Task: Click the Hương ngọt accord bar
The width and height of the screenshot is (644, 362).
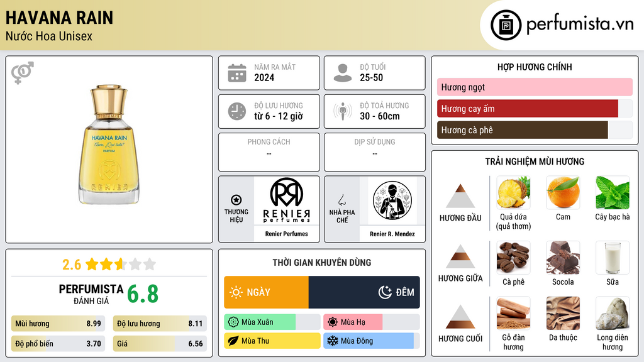Action: coord(535,87)
